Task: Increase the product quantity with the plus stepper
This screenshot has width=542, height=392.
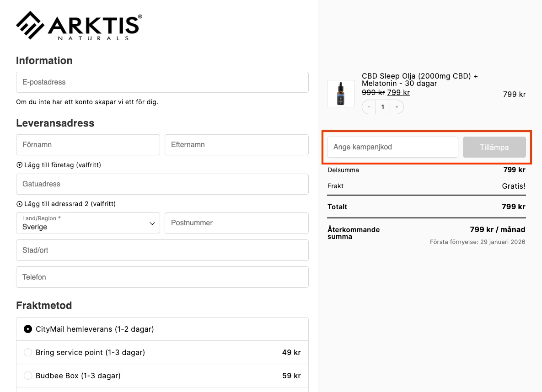Action: coord(396,106)
